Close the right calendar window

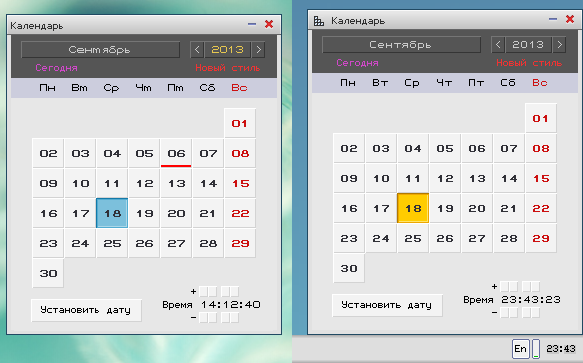pyautogui.click(x=570, y=19)
